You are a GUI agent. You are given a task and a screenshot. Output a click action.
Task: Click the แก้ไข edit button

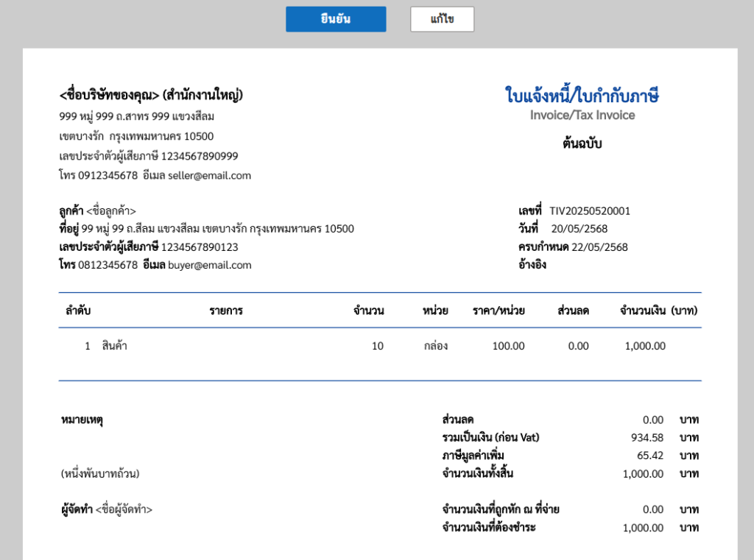tap(442, 19)
